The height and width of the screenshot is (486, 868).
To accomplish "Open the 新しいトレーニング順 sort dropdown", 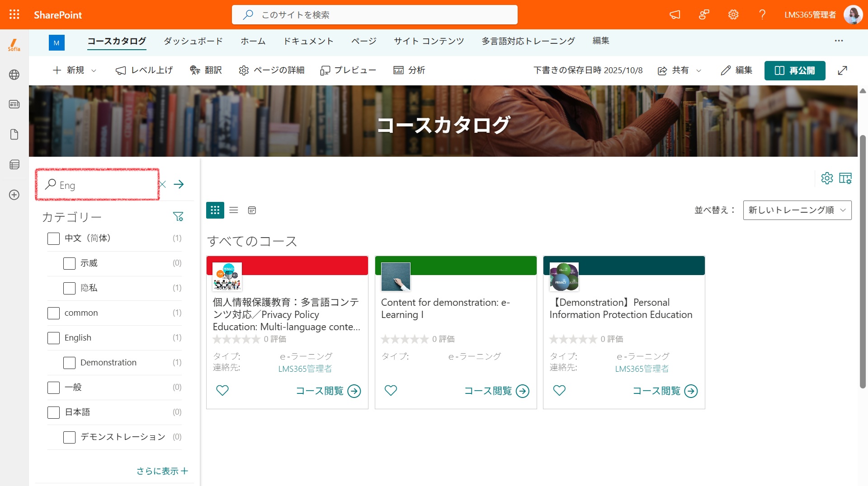I will coord(797,210).
